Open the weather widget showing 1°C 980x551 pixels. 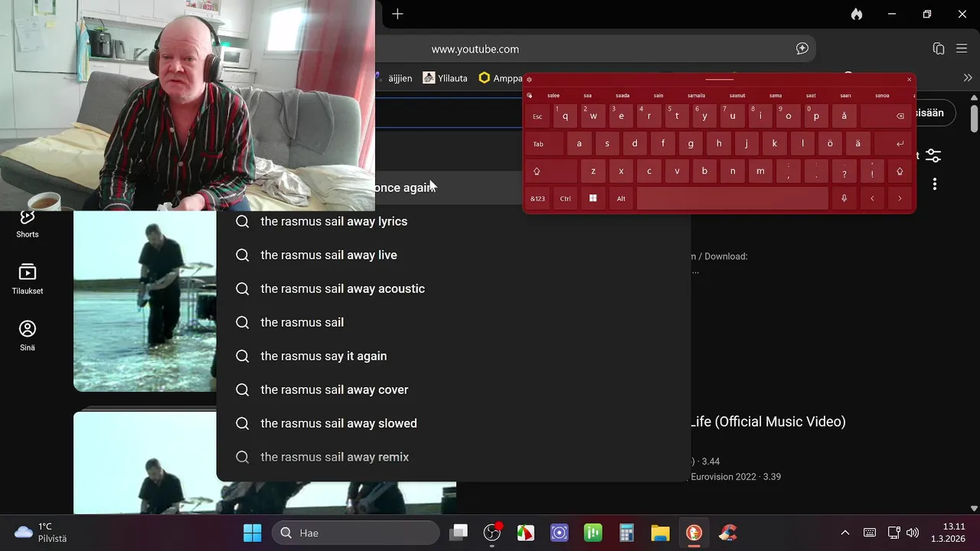tap(41, 533)
